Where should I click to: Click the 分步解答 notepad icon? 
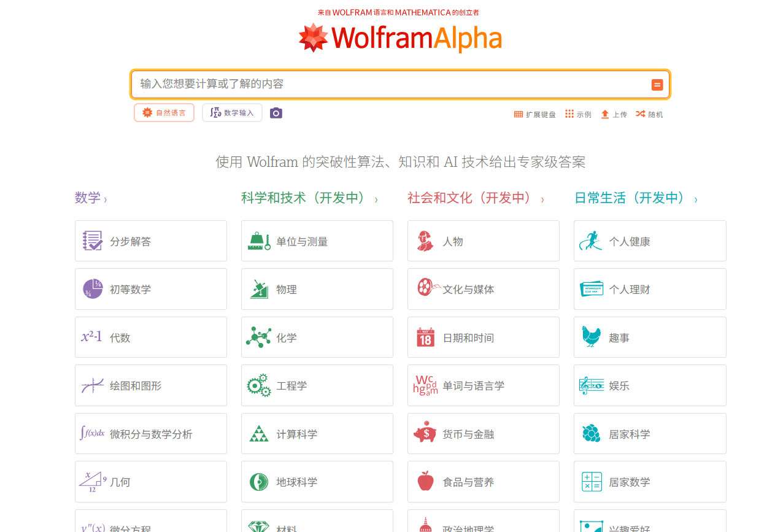click(x=93, y=241)
